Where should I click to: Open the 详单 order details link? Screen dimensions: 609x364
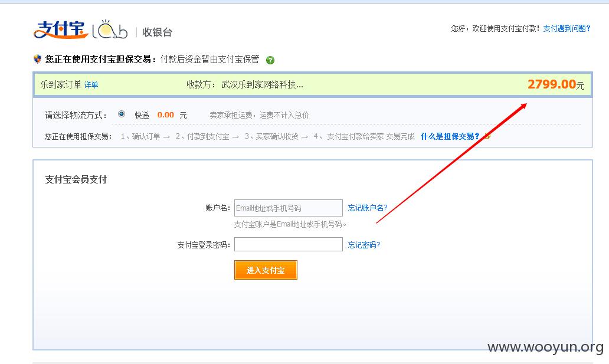(91, 85)
